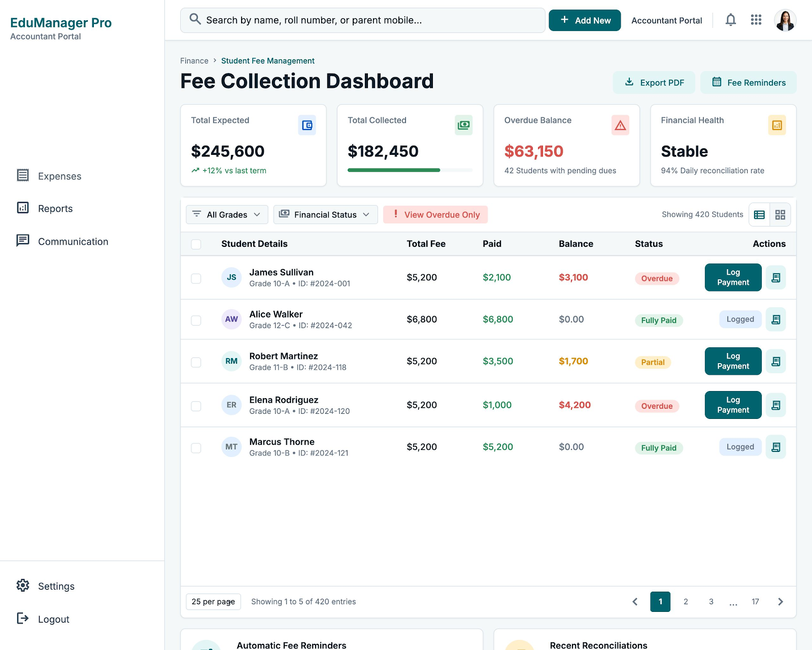Viewport: 812px width, 650px height.
Task: Click the Total Expected wallet icon
Action: [307, 125]
